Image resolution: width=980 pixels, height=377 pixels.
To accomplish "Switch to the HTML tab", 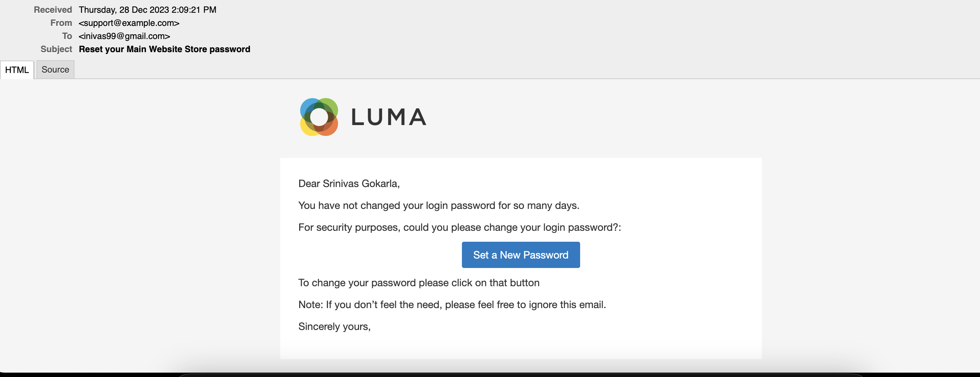I will click(x=17, y=70).
